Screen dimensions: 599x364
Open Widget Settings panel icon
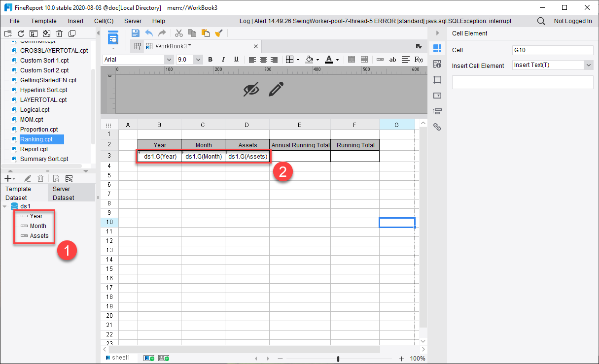[x=437, y=96]
